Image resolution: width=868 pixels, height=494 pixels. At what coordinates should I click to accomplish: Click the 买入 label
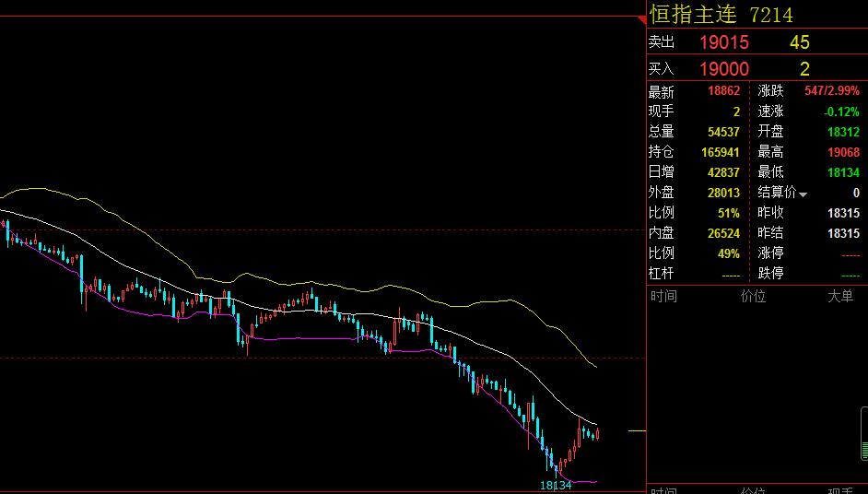[662, 69]
